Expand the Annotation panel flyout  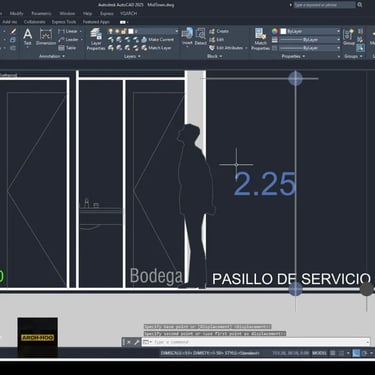(52, 56)
